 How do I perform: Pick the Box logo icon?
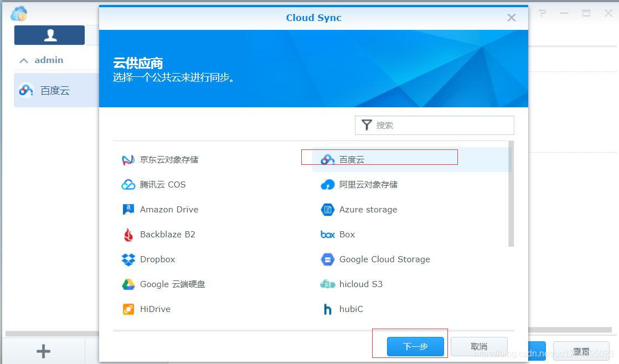(327, 234)
